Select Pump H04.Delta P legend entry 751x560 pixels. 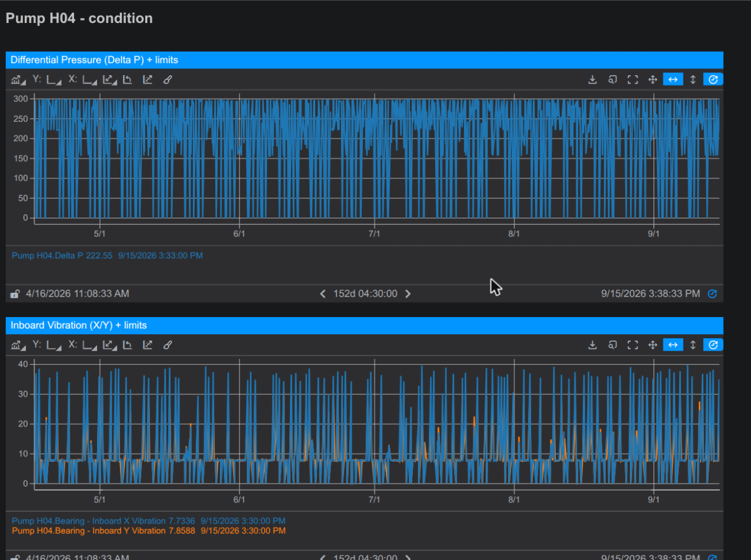[108, 255]
